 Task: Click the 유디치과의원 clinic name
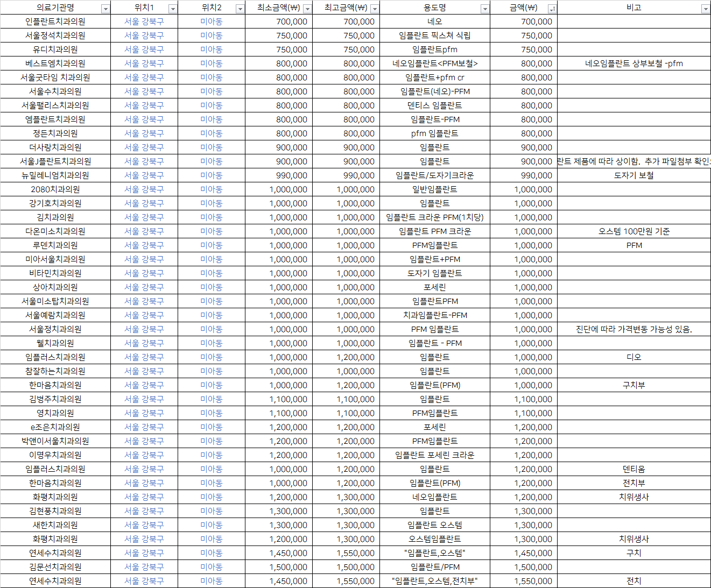(x=55, y=49)
